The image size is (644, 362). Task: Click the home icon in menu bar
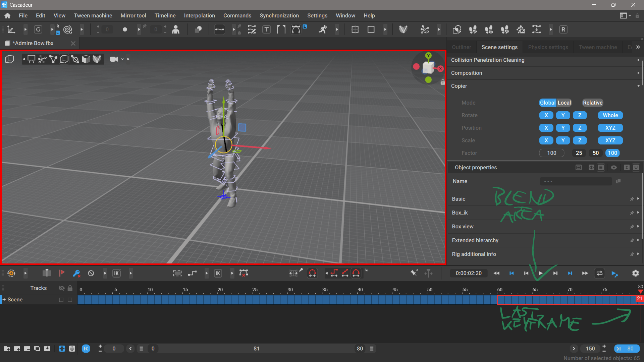[x=7, y=16]
